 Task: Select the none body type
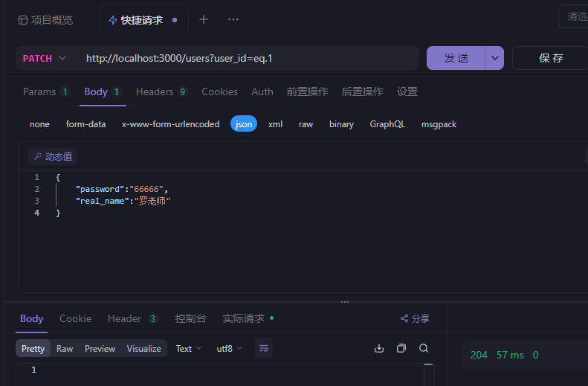(x=39, y=124)
